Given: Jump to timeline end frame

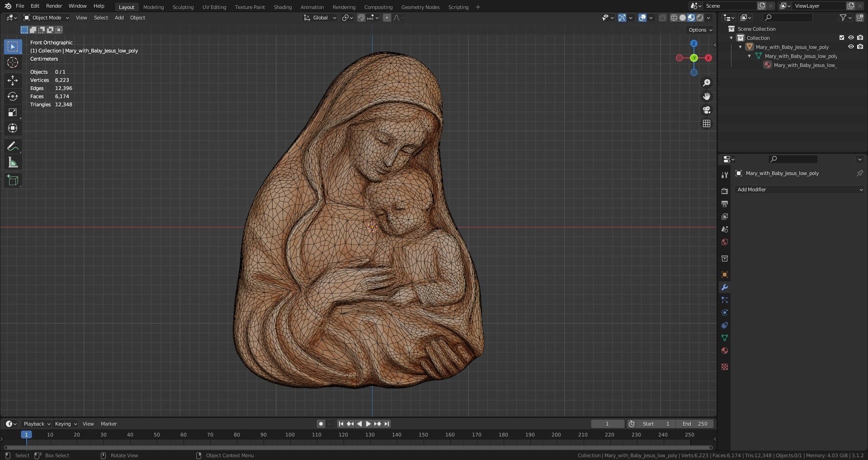Looking at the screenshot, I should 387,424.
